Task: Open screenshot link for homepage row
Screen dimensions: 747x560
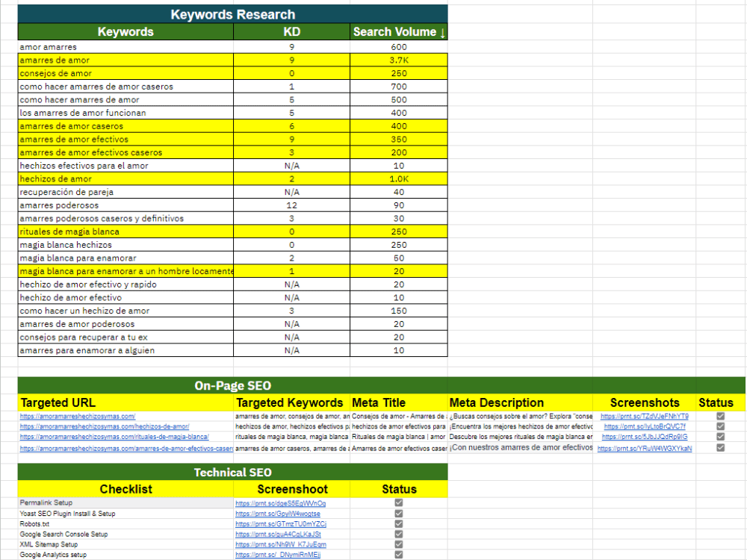Action: (644, 416)
